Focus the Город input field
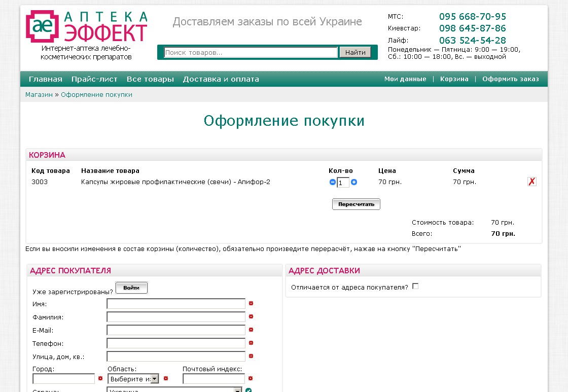Screen dimensions: 568x392 click(64, 379)
